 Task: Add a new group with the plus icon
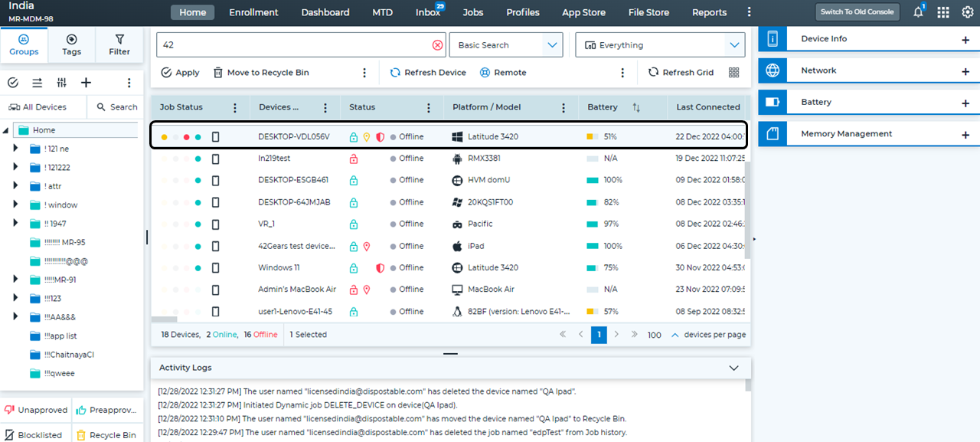click(86, 83)
